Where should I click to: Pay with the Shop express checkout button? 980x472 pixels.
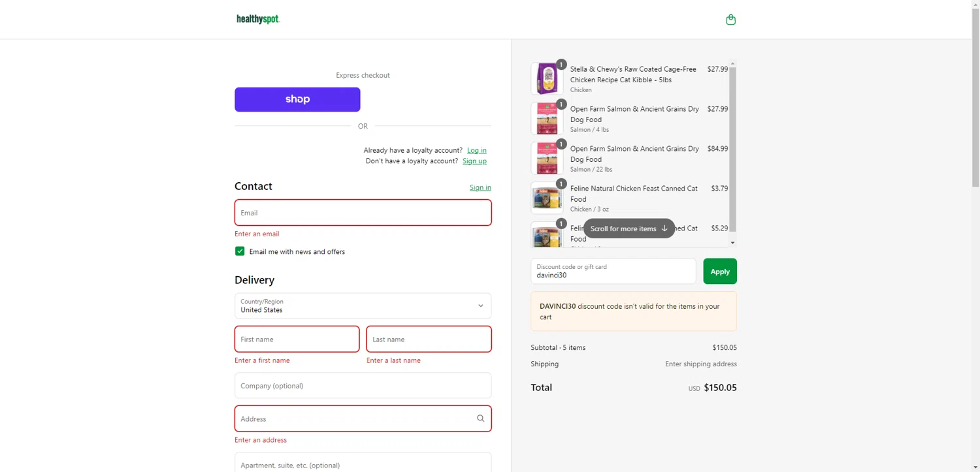click(x=297, y=99)
